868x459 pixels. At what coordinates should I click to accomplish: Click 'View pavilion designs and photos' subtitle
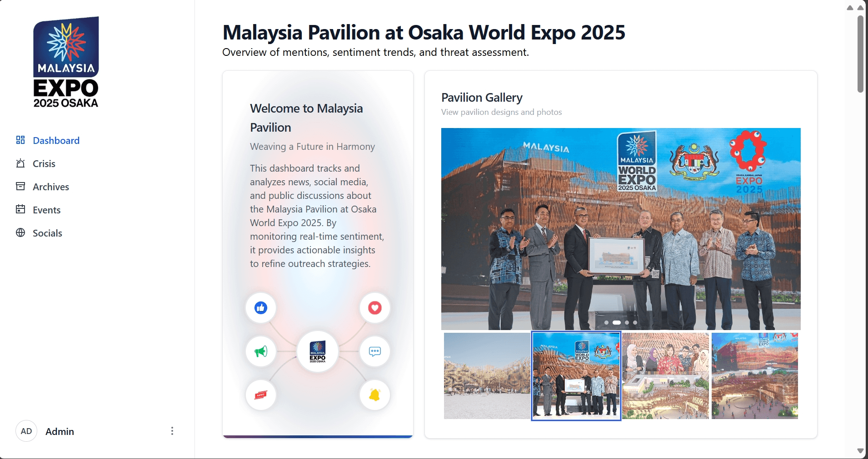pyautogui.click(x=501, y=112)
